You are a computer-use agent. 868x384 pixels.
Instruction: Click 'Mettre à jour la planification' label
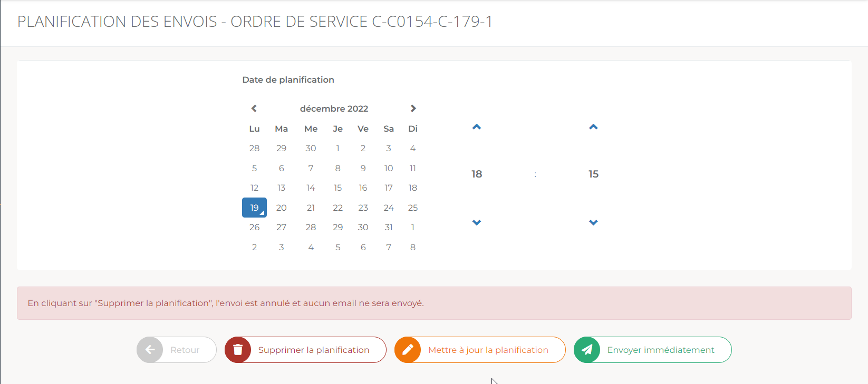coord(488,350)
